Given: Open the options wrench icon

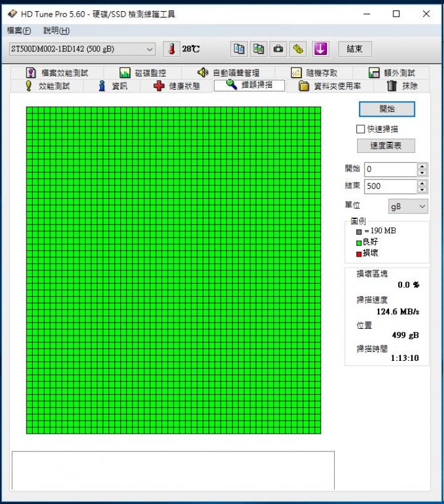Looking at the screenshot, I should click(298, 49).
